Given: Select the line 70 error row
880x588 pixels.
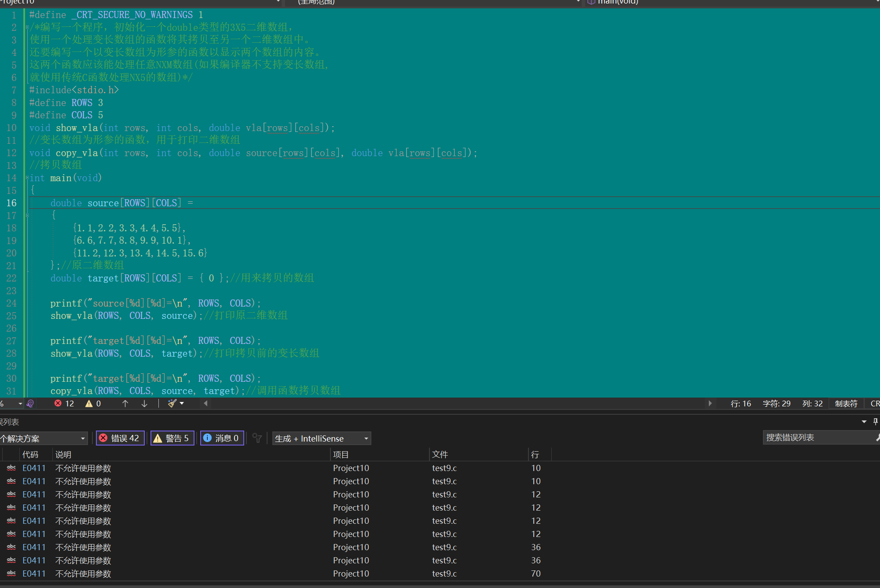Looking at the screenshot, I should click(x=440, y=573).
